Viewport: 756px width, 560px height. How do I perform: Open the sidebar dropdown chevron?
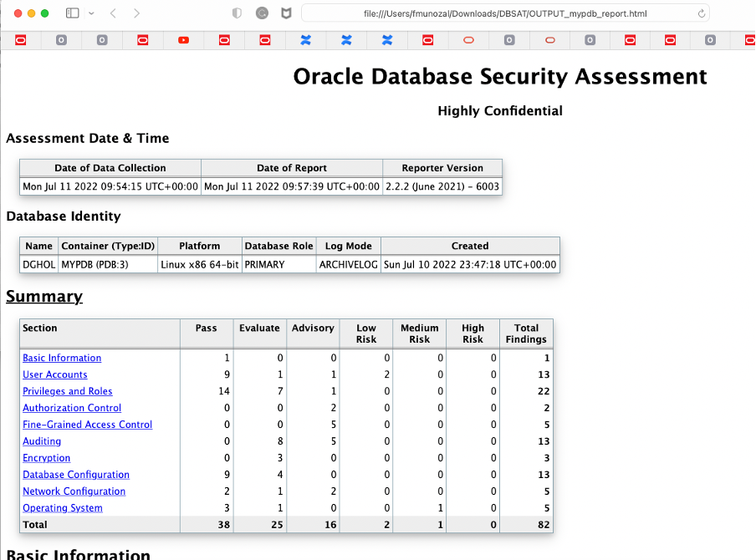(x=91, y=13)
